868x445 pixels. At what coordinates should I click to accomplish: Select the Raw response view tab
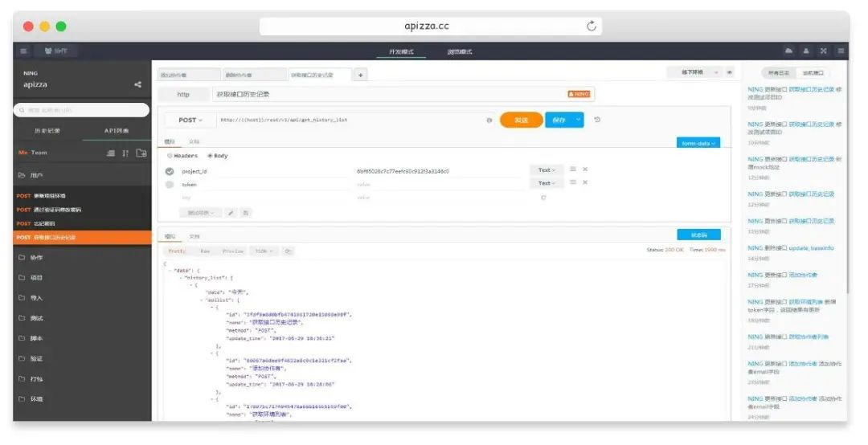(x=205, y=251)
